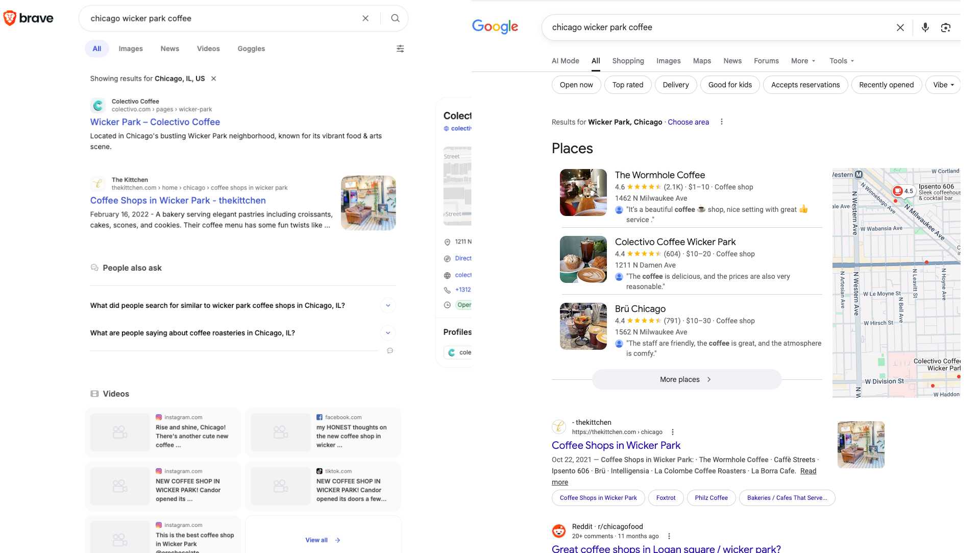Switch to Brave Images tab
The image size is (980, 553).
coord(131,49)
